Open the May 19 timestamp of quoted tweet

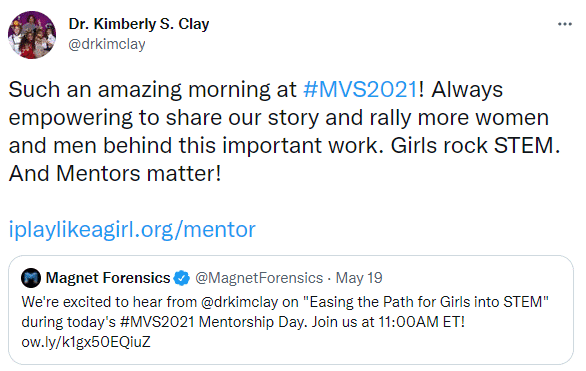point(359,278)
